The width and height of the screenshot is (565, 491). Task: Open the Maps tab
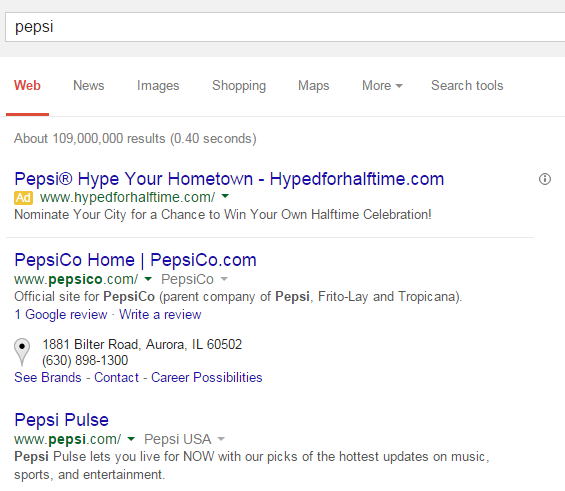(313, 86)
